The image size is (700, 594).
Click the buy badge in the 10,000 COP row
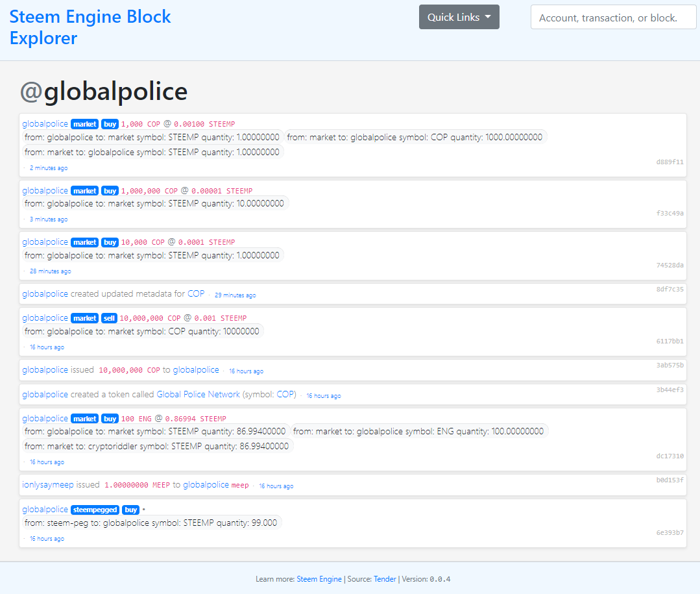[110, 243]
